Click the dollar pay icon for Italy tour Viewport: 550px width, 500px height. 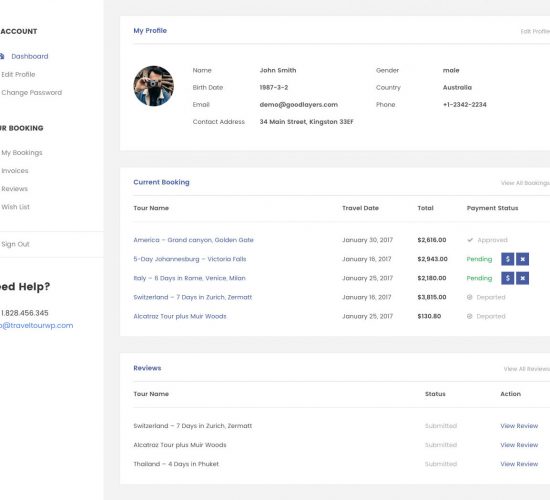click(508, 278)
